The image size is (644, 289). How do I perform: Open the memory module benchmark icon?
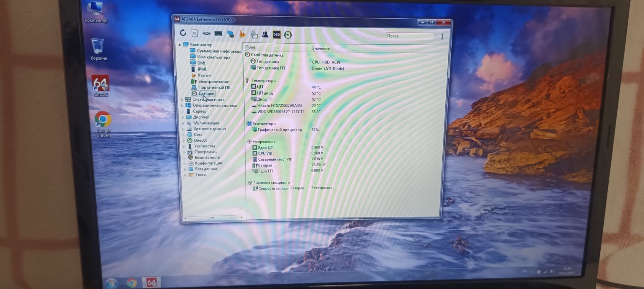[x=218, y=34]
